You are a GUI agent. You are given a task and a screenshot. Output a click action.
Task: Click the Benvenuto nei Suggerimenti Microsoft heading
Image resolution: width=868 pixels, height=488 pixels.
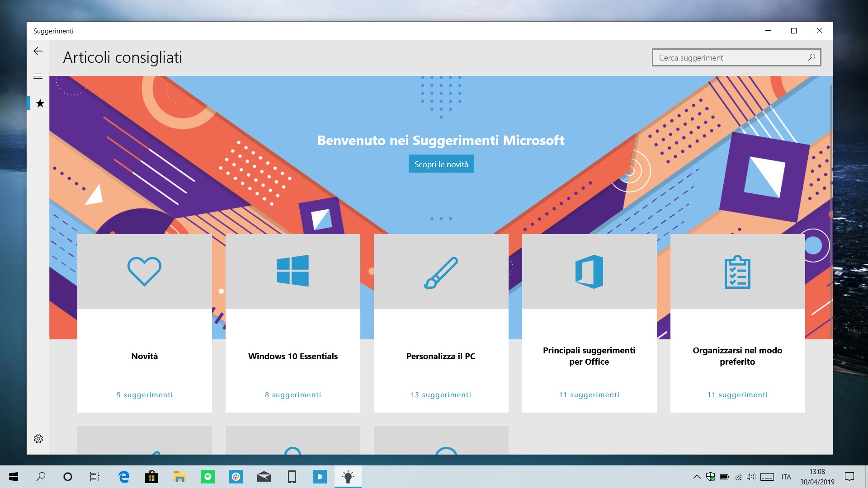pos(441,141)
